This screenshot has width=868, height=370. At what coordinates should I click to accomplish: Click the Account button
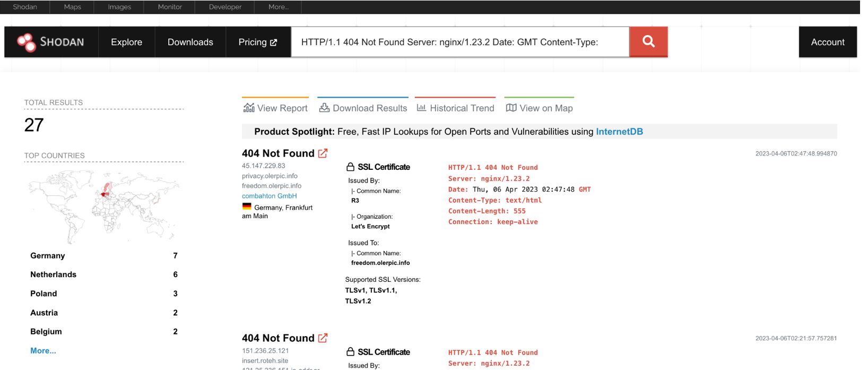tap(828, 42)
